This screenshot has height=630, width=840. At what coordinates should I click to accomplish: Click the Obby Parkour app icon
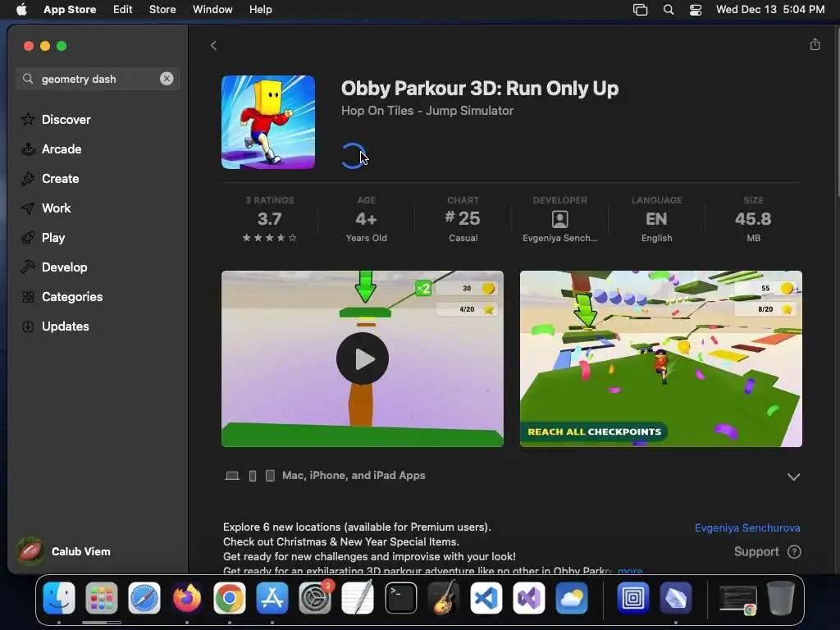268,122
